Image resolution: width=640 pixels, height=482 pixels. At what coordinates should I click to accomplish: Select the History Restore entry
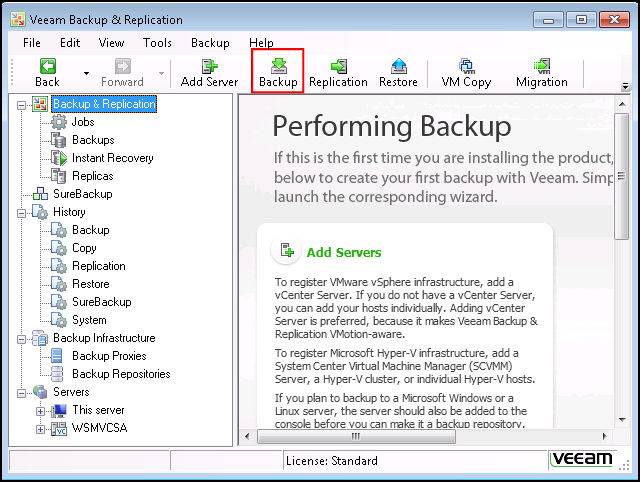91,284
